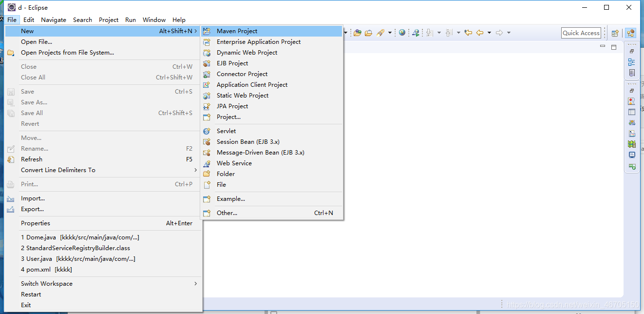
Task: Open the Back history dropdown arrow
Action: coord(489,33)
